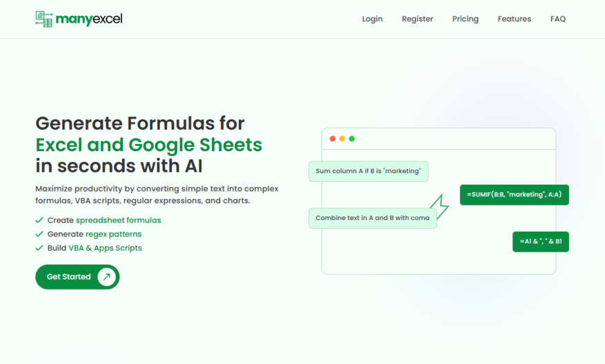605x364 pixels.
Task: Click the red dot in mock window
Action: pos(333,139)
